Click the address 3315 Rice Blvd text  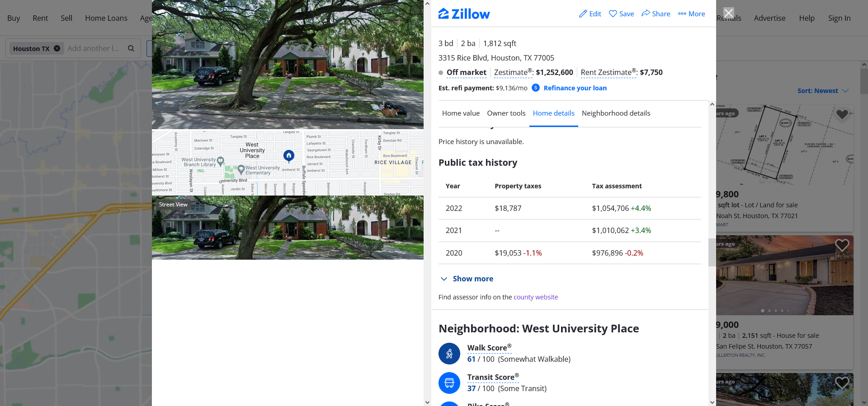coord(496,58)
